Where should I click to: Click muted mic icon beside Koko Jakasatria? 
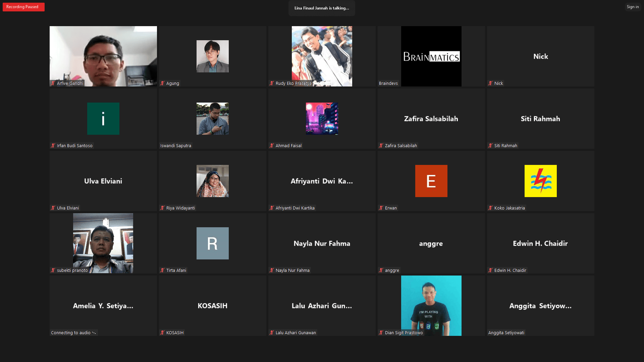coord(490,208)
